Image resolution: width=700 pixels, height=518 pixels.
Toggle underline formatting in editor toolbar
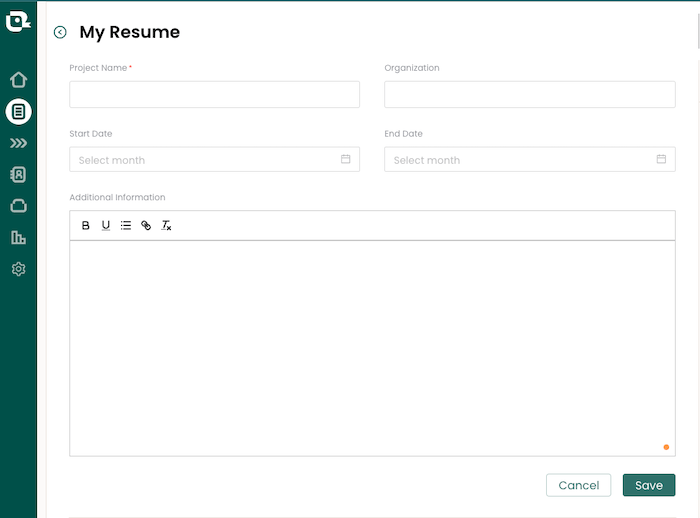tap(106, 226)
